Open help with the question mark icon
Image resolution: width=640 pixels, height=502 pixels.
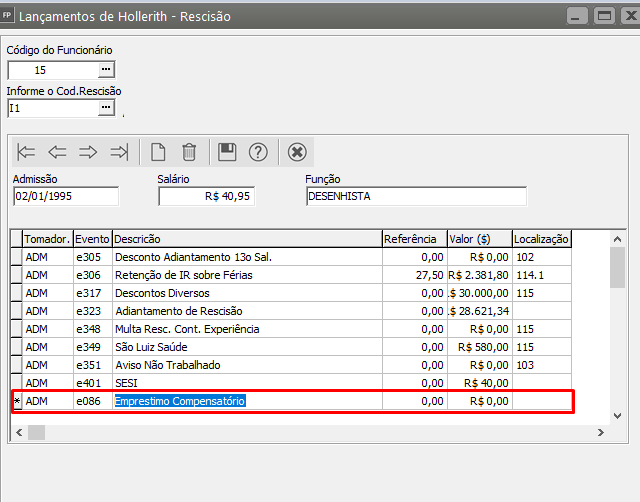(x=258, y=152)
